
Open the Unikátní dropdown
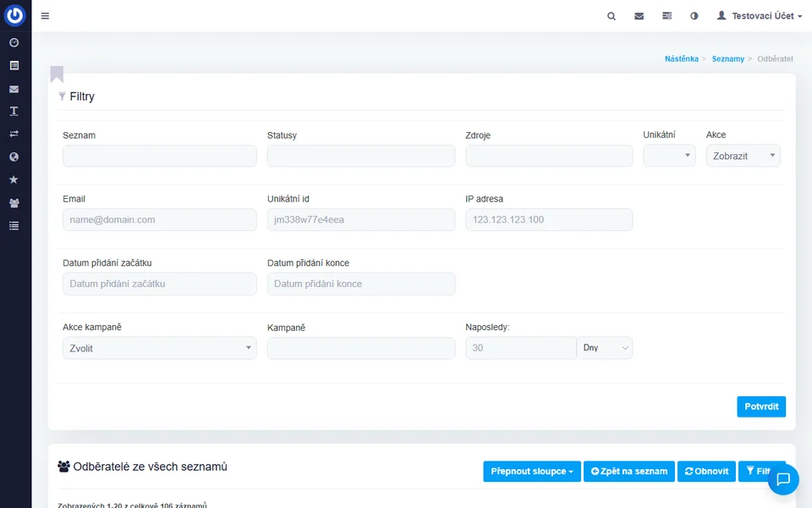[669, 156]
